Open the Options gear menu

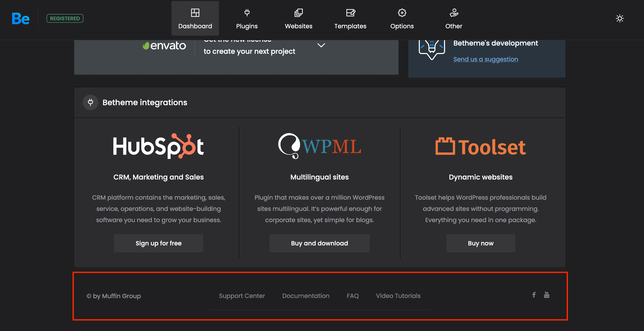tap(402, 19)
